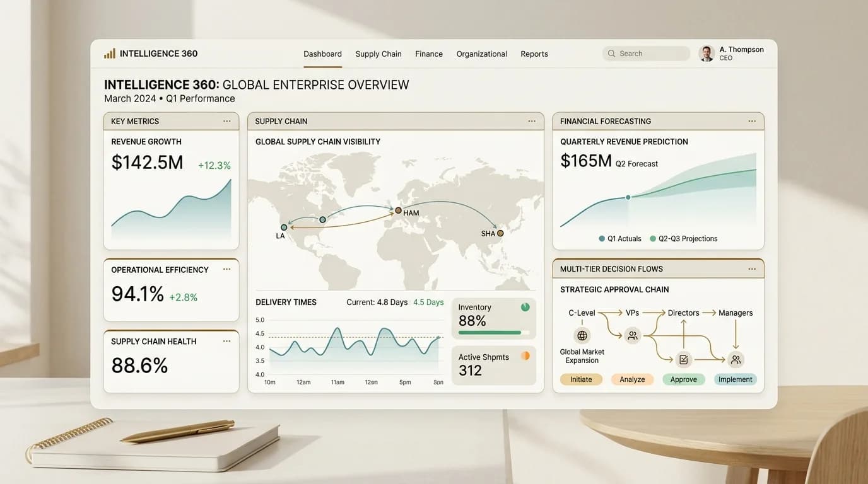Click the Q2-Q3 Projections legend dot
The width and height of the screenshot is (868, 484).
coord(653,239)
